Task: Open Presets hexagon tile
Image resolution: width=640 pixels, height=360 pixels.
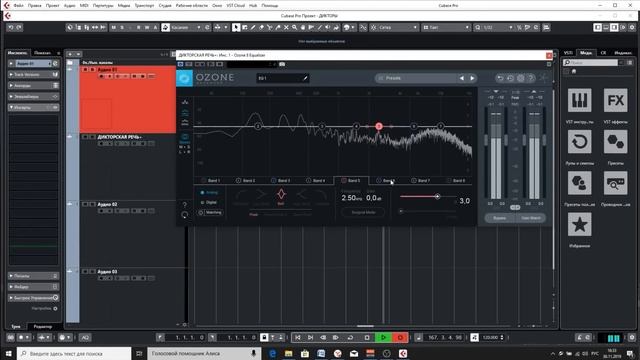Action: [616, 142]
